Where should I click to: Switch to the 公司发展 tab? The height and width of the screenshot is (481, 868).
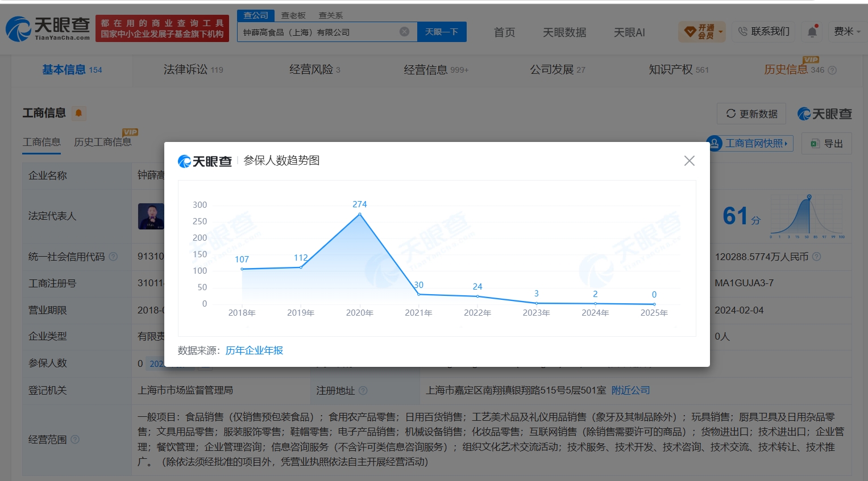558,70
